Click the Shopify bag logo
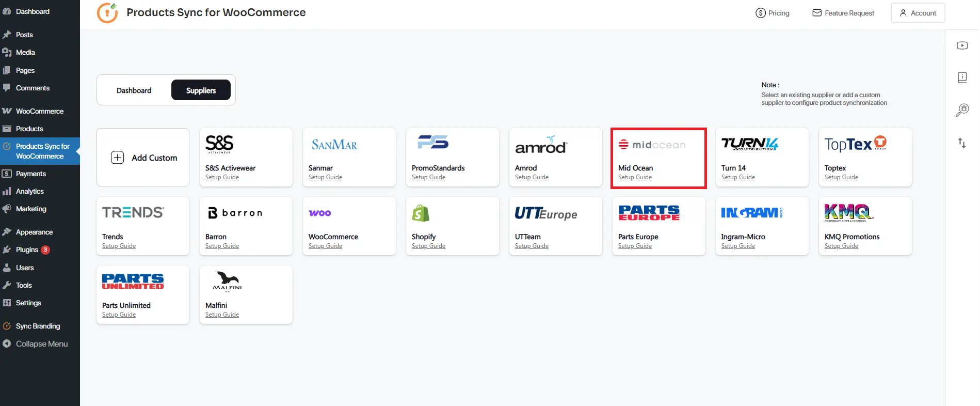 tap(421, 213)
